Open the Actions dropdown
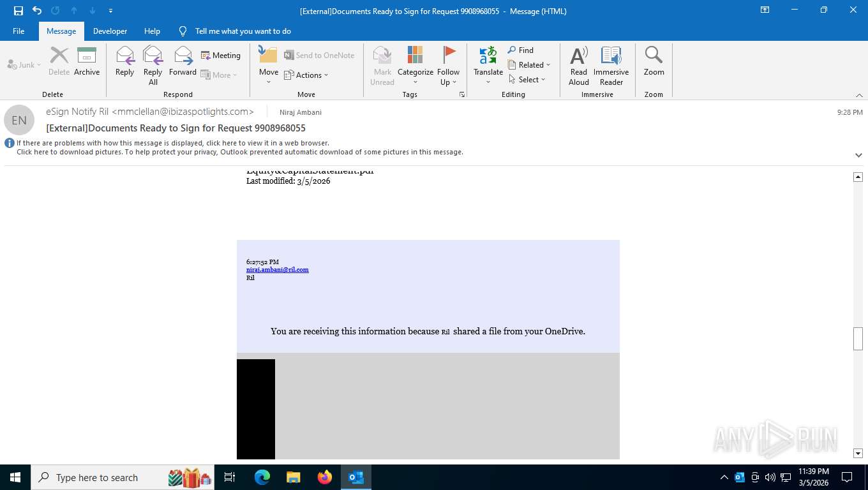This screenshot has height=490, width=868. [x=306, y=75]
